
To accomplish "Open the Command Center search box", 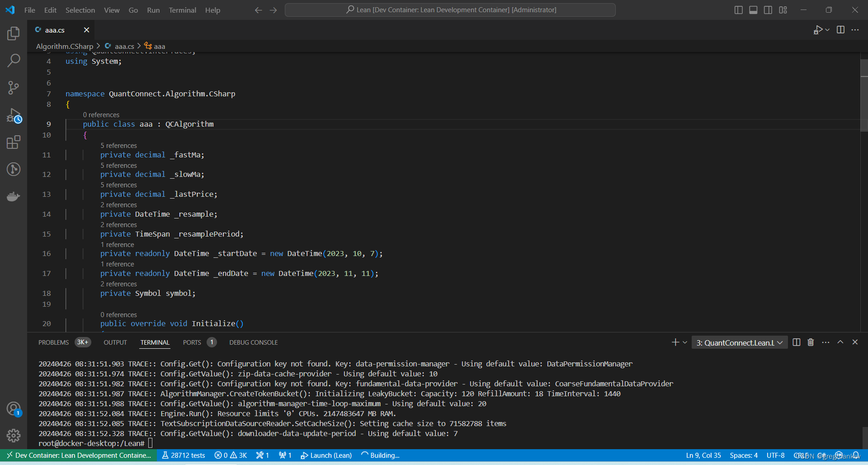I will point(450,10).
